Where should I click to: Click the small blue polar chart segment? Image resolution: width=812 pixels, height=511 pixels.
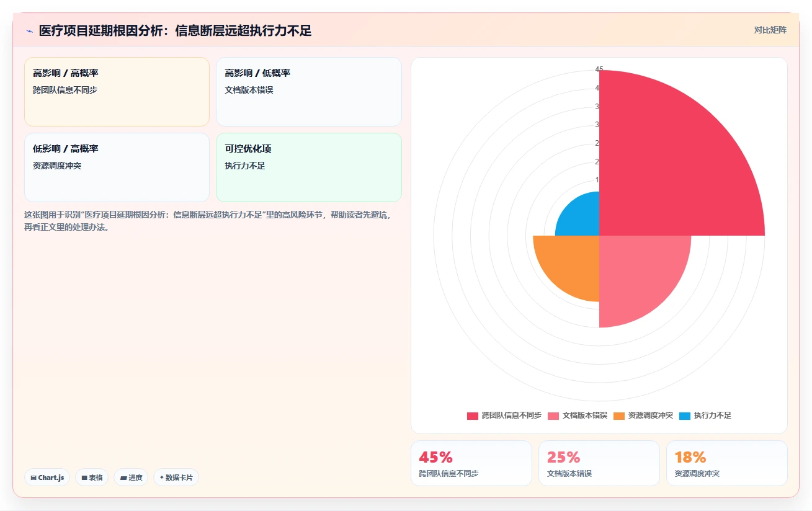(582, 218)
